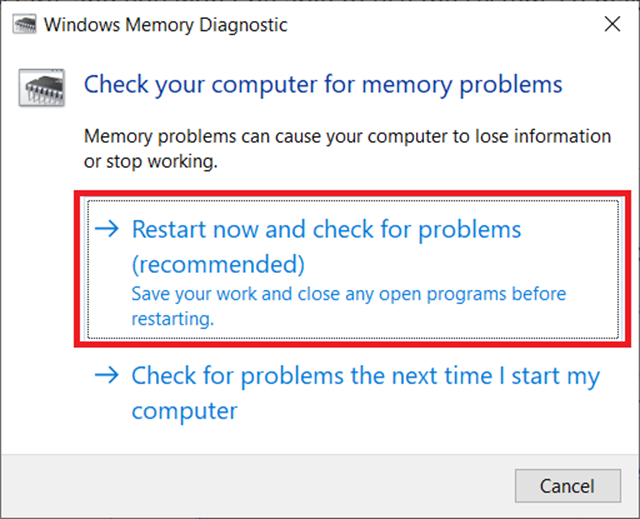Click the arrow icon beside Restart now
Screen dimensions: 640x519
(107, 230)
